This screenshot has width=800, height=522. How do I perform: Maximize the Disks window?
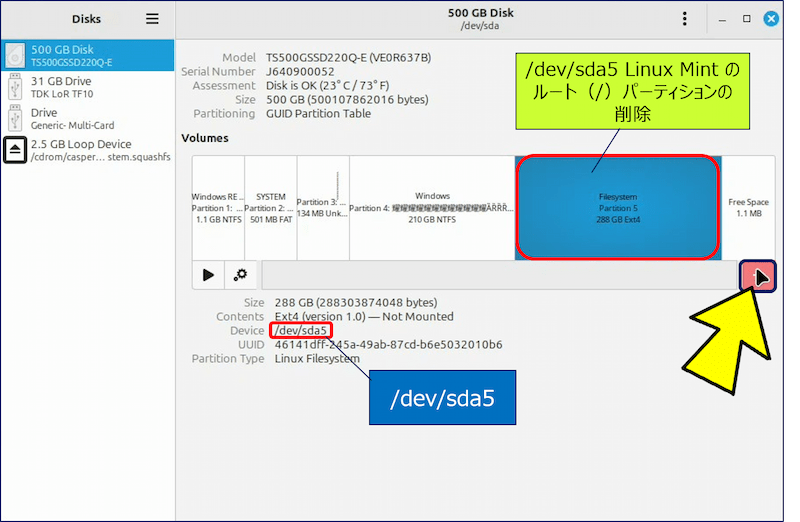[x=746, y=19]
